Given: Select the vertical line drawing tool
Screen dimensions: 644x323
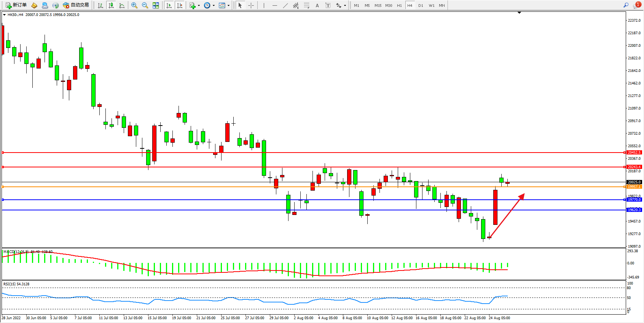Looking at the screenshot, I should tap(264, 5).
